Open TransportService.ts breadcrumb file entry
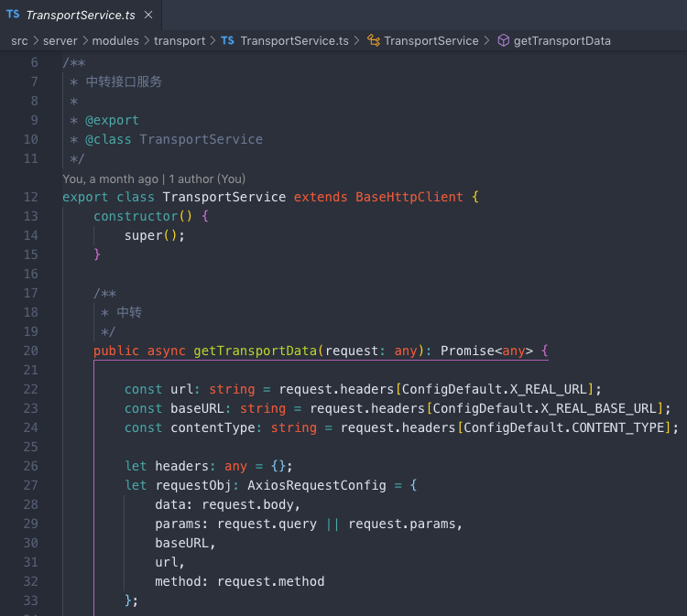 click(294, 40)
